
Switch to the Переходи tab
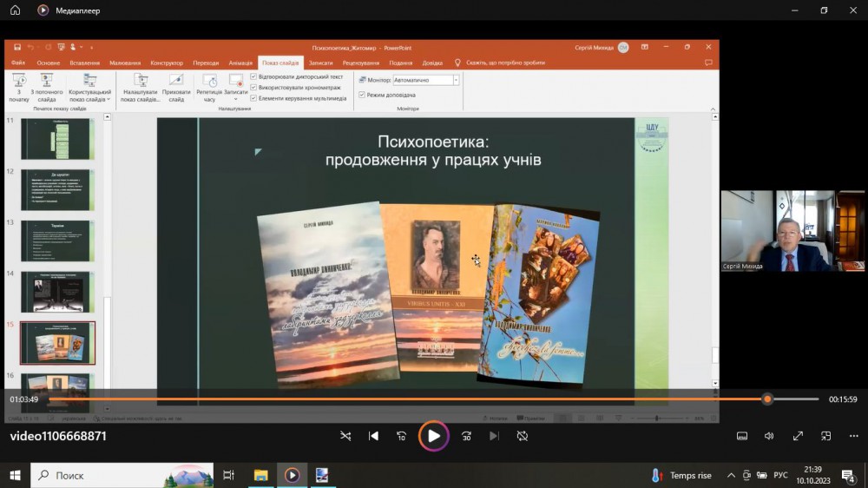(x=206, y=63)
